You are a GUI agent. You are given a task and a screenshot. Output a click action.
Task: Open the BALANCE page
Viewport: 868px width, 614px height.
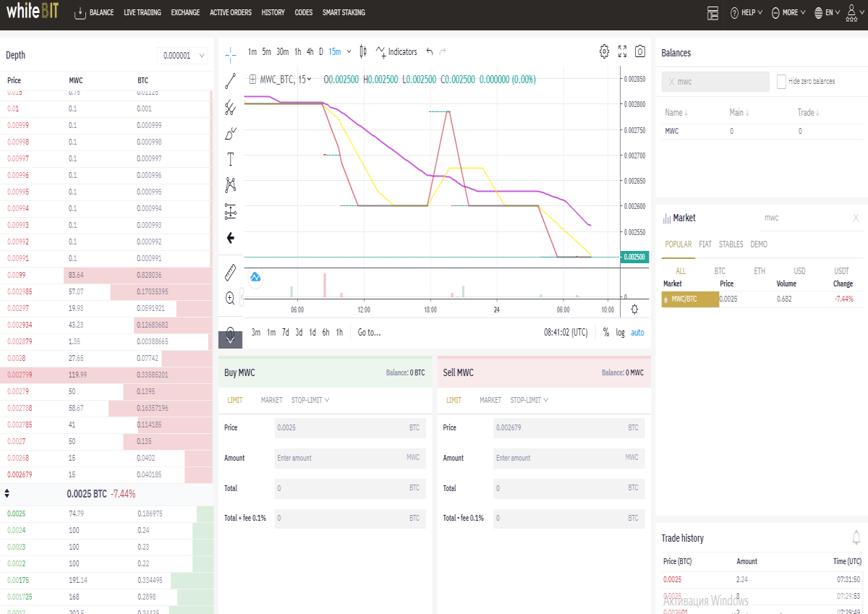click(95, 12)
